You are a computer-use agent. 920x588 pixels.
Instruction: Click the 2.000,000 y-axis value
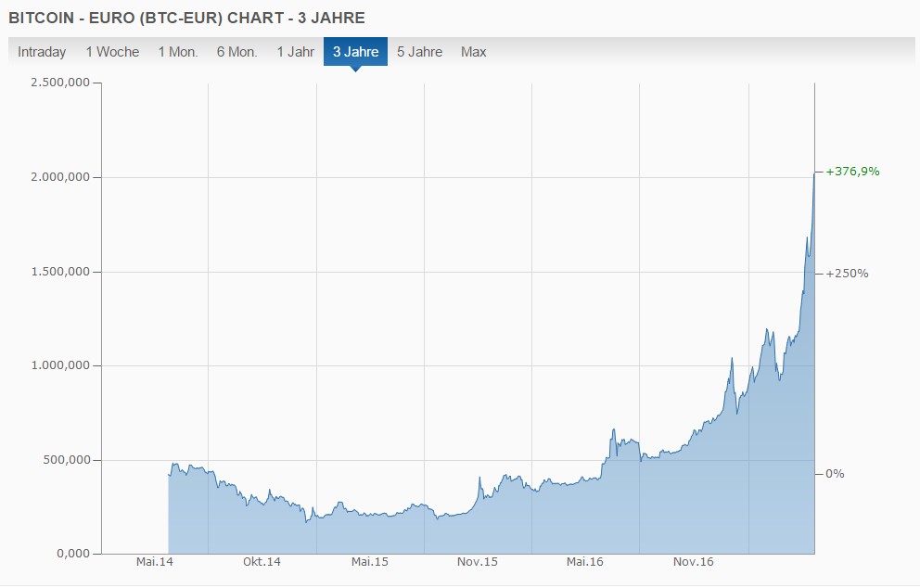click(x=60, y=176)
